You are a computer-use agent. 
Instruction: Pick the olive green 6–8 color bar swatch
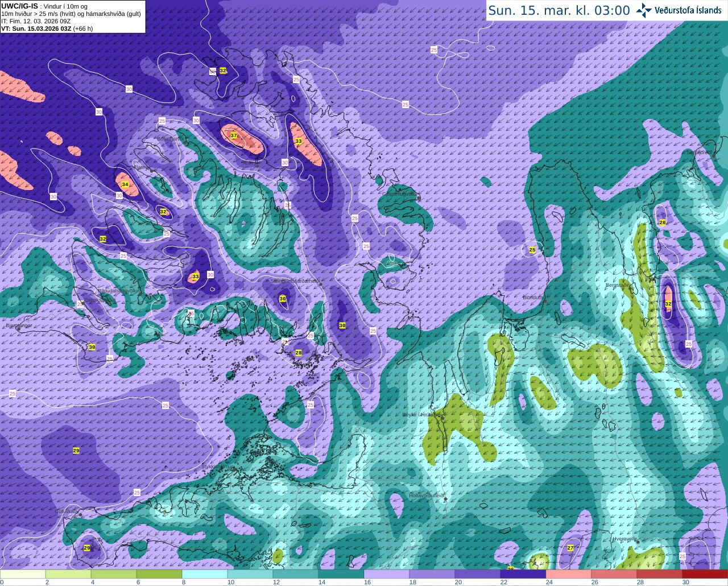159,574
